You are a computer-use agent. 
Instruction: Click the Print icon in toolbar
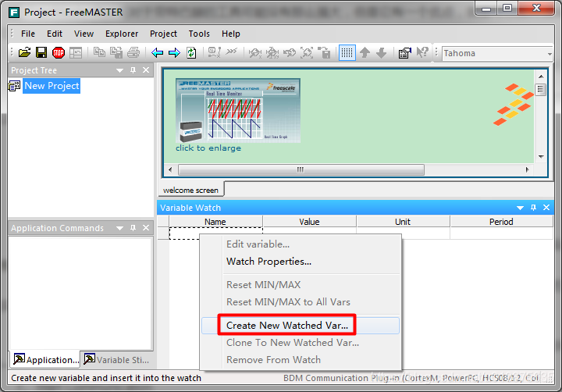click(133, 52)
